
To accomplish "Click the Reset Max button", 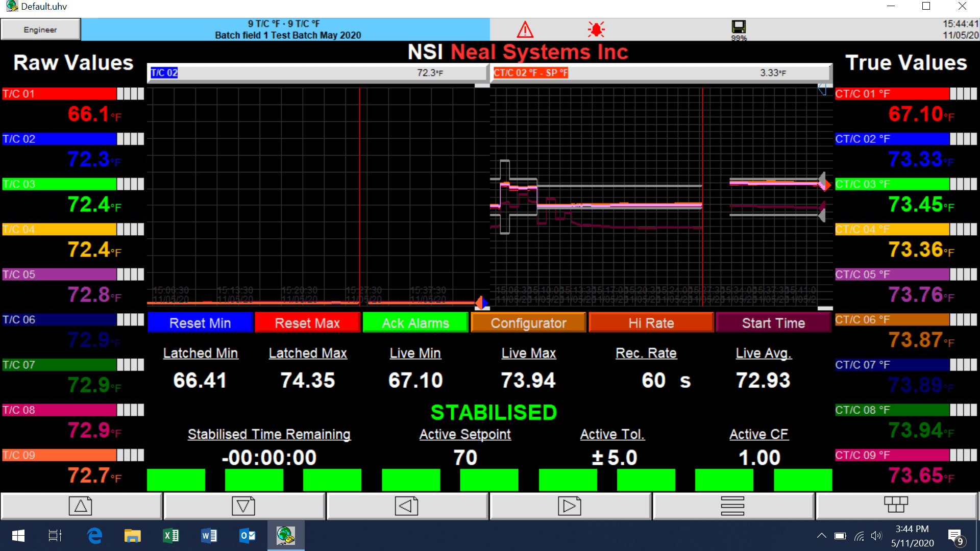I will point(307,323).
